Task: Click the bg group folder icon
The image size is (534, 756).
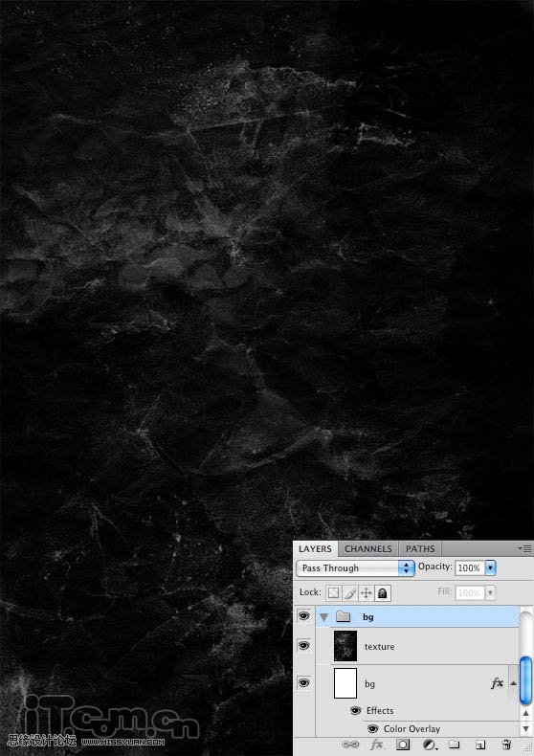Action: tap(344, 616)
